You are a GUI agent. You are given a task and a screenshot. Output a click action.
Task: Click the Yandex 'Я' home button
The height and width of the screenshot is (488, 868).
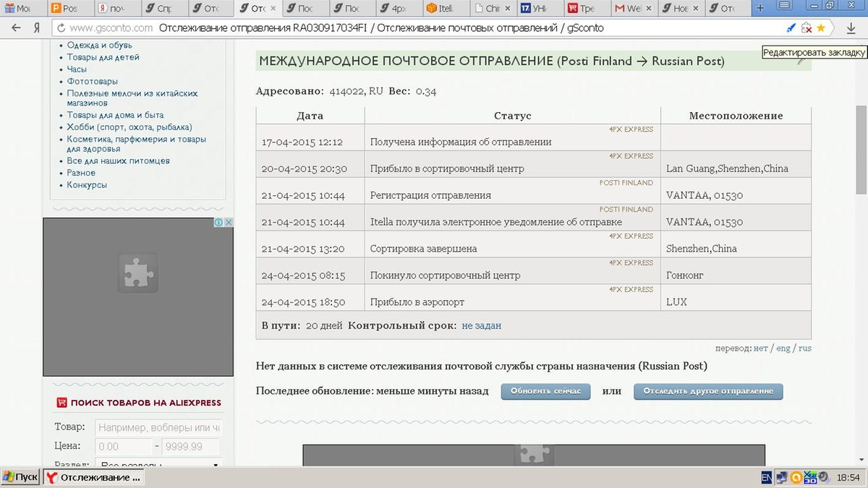(36, 28)
